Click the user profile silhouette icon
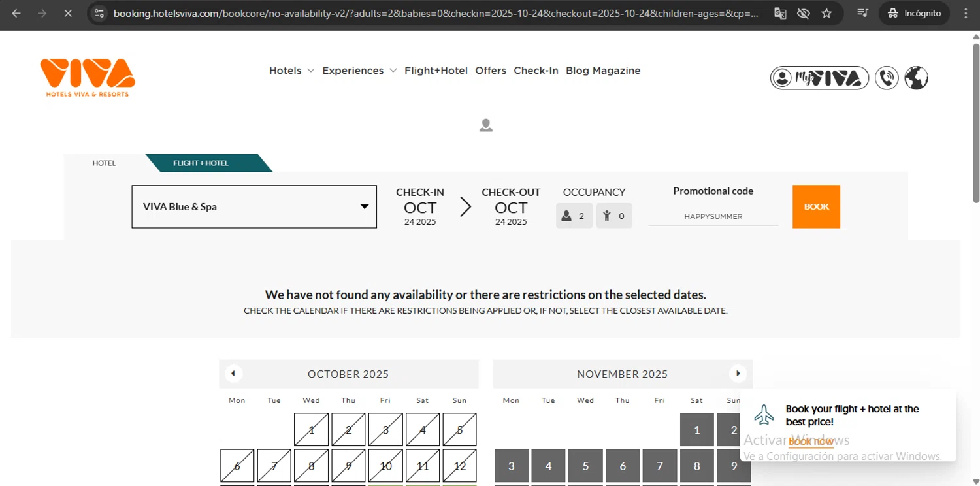Screen dimensions: 980x486 click(485, 125)
